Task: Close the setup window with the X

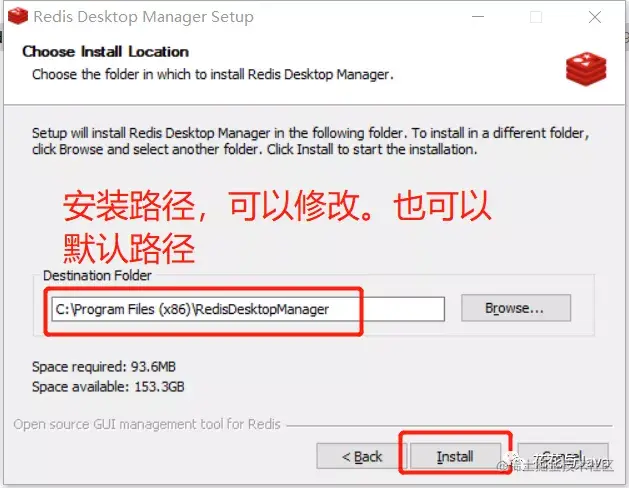Action: coord(595,17)
